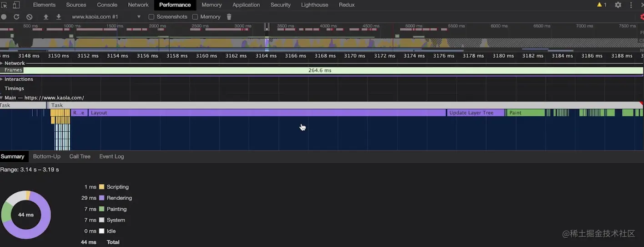Image resolution: width=644 pixels, height=247 pixels.
Task: Select the 264.6 ms frame bar
Action: tap(333, 70)
